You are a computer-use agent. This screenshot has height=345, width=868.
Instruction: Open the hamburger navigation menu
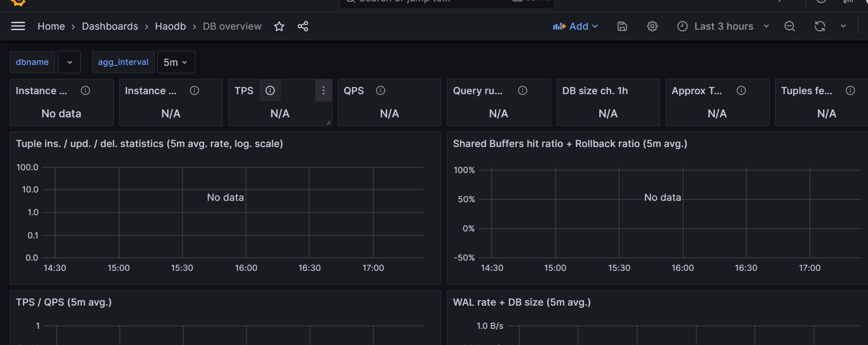[x=18, y=26]
